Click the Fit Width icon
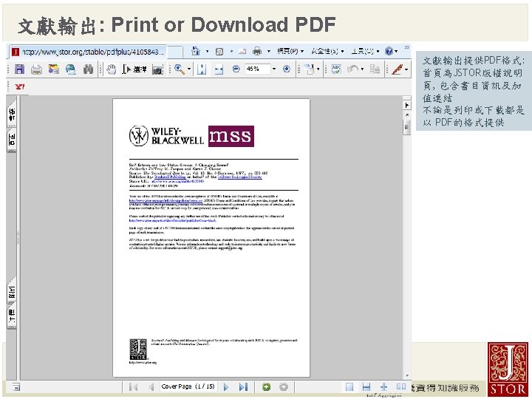 [x=219, y=69]
